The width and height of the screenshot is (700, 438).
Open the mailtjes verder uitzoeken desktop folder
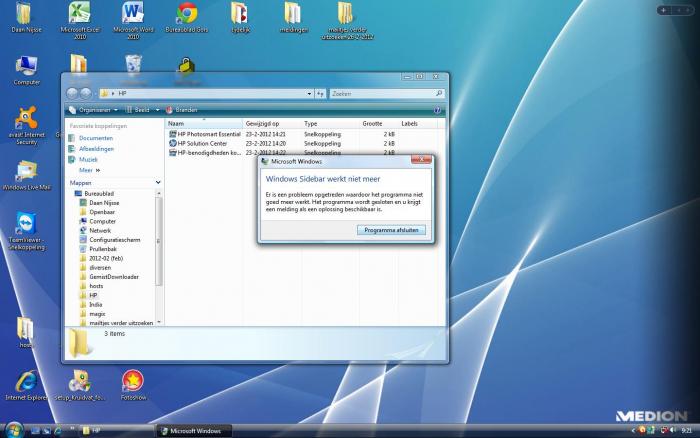(347, 20)
